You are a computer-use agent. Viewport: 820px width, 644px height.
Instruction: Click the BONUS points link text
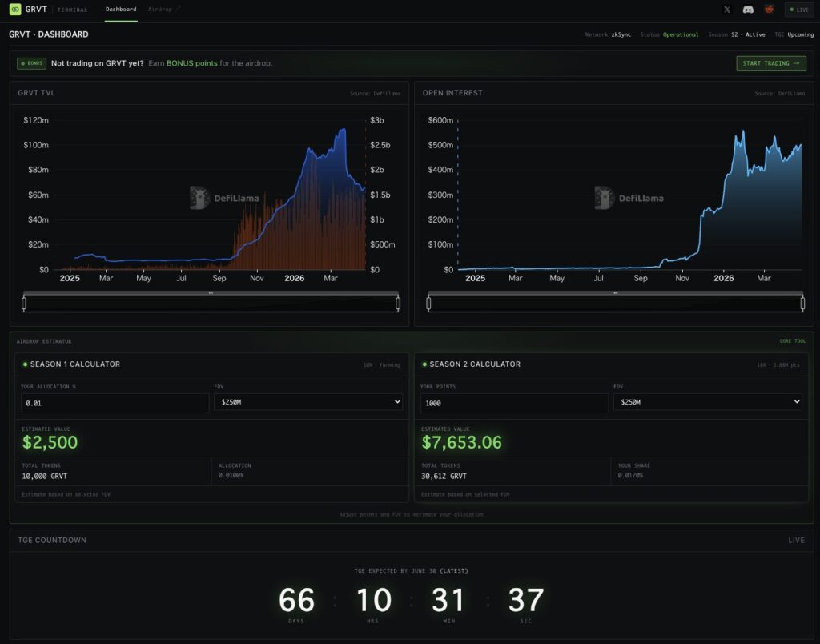191,63
